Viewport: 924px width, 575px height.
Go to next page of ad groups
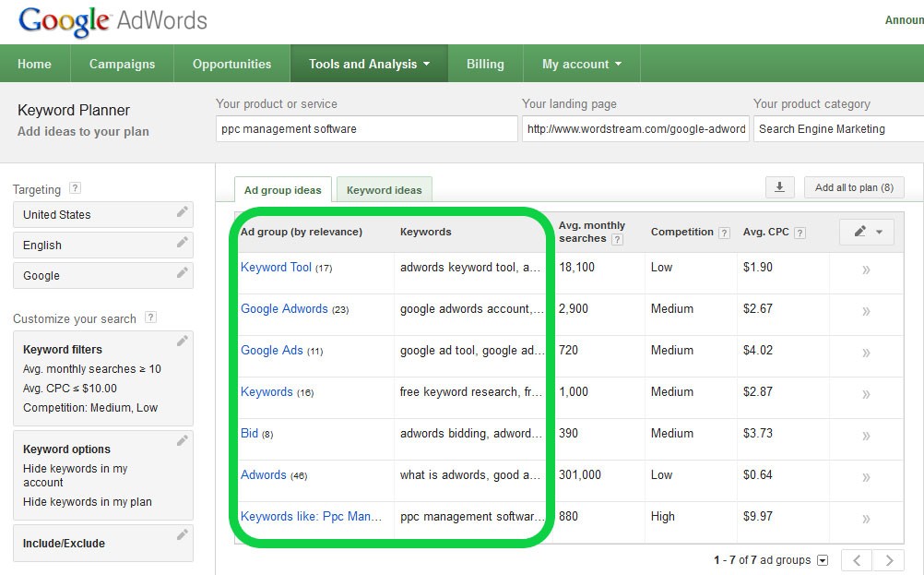[x=889, y=560]
